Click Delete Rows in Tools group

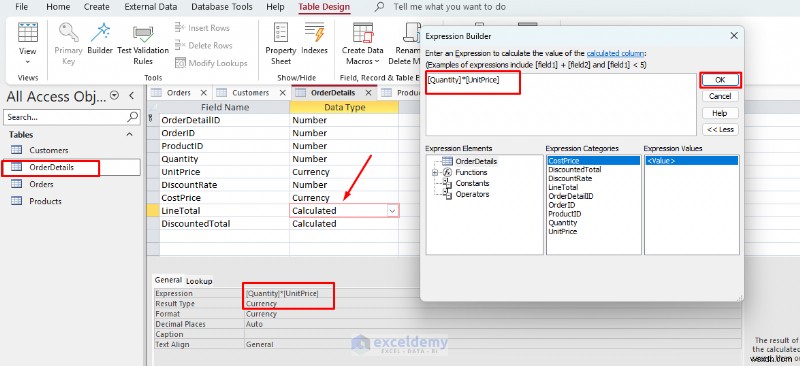pos(203,45)
